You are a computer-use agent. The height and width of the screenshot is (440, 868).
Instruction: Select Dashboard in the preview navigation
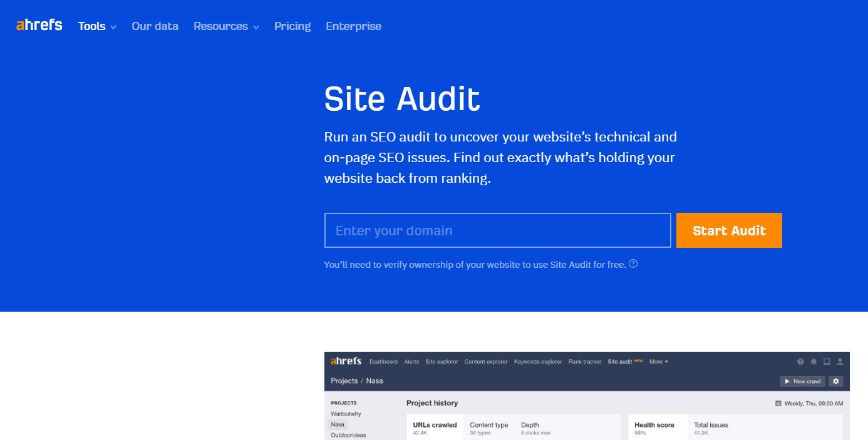383,362
